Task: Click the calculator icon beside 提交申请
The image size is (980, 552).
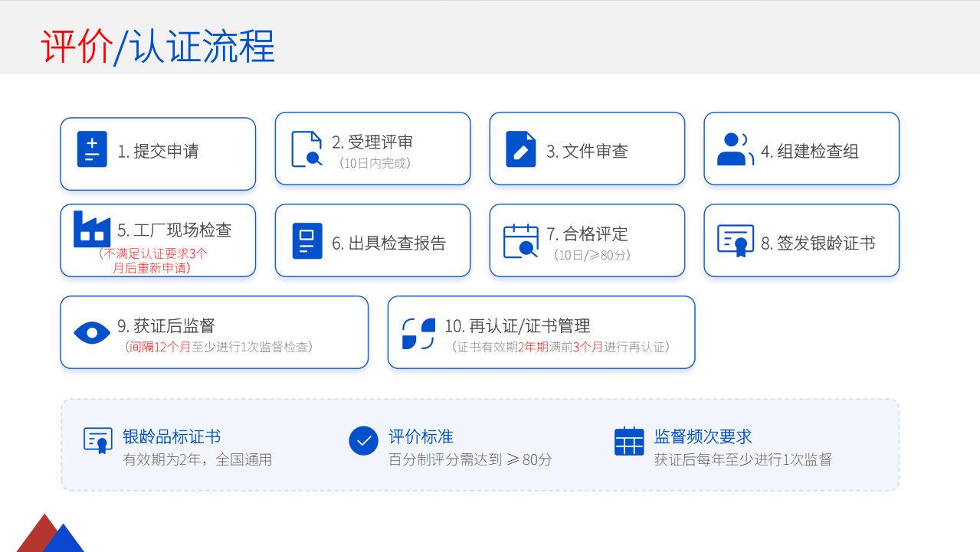Action: [x=92, y=149]
